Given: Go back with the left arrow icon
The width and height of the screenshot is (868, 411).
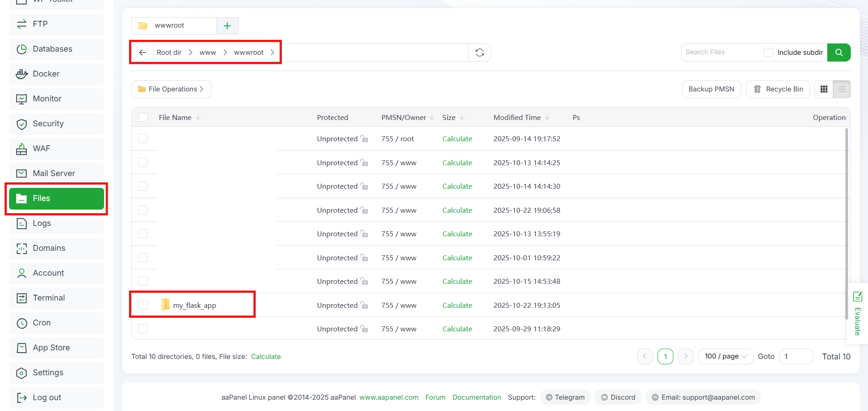Looking at the screenshot, I should (x=143, y=53).
